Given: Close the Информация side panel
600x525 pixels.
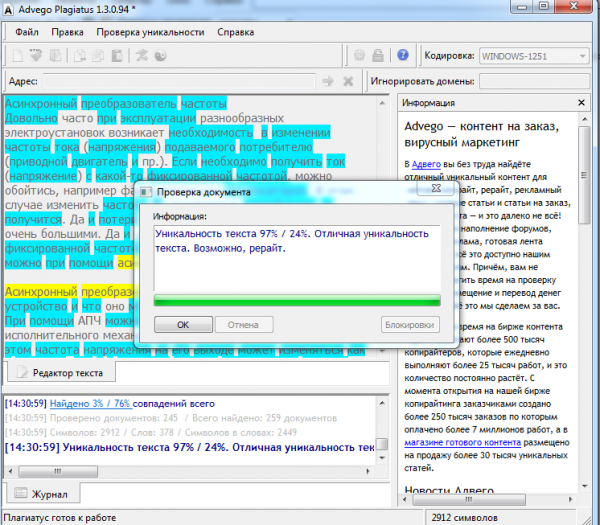Looking at the screenshot, I should [x=581, y=103].
